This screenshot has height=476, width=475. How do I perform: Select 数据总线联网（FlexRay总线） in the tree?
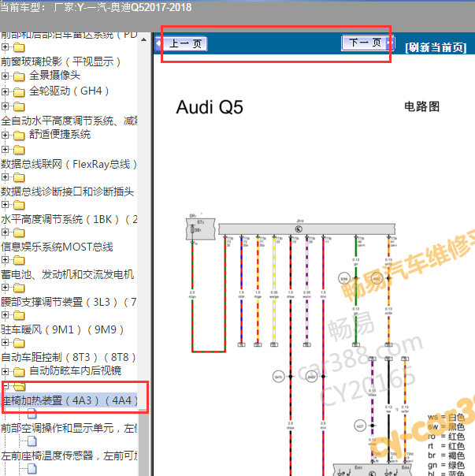click(x=69, y=164)
